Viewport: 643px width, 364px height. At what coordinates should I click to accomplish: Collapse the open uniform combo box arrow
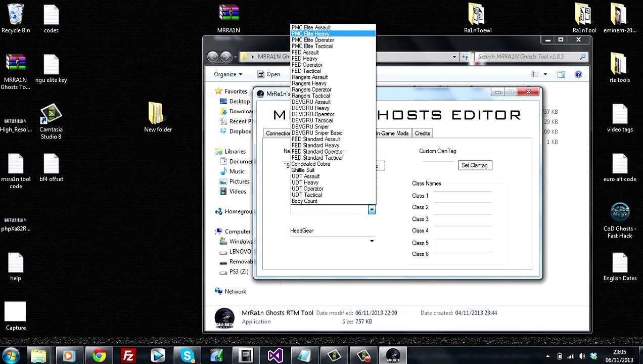coord(372,210)
